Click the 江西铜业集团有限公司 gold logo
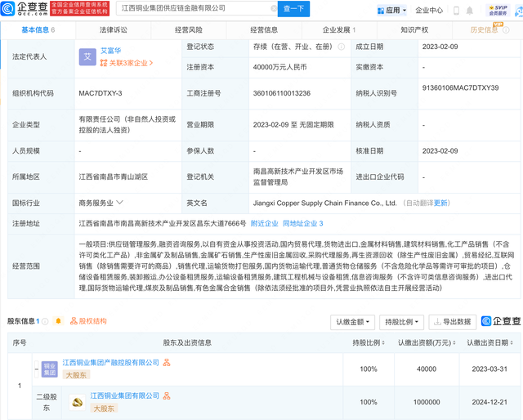523x420 pixels. pyautogui.click(x=78, y=402)
